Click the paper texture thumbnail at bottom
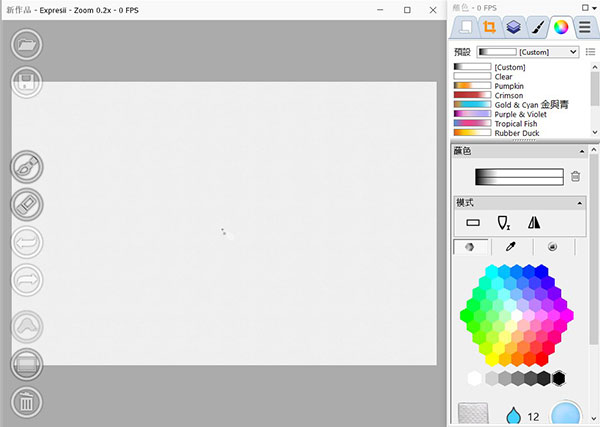The height and width of the screenshot is (427, 600). [x=473, y=414]
